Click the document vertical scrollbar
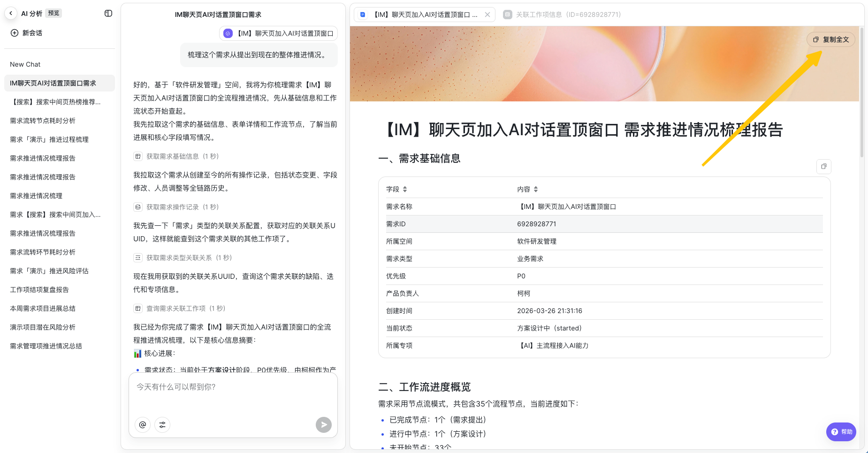Image resolution: width=868 pixels, height=453 pixels. [861, 93]
